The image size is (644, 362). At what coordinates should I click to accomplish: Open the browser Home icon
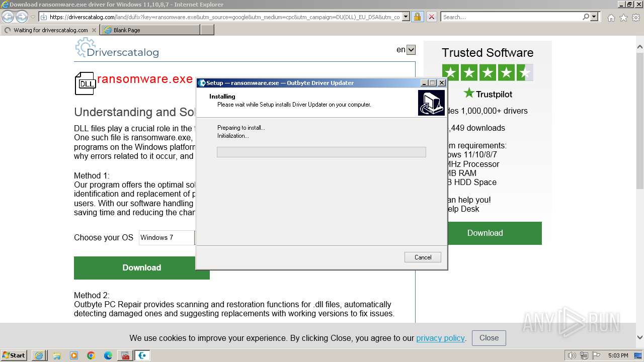(x=611, y=18)
